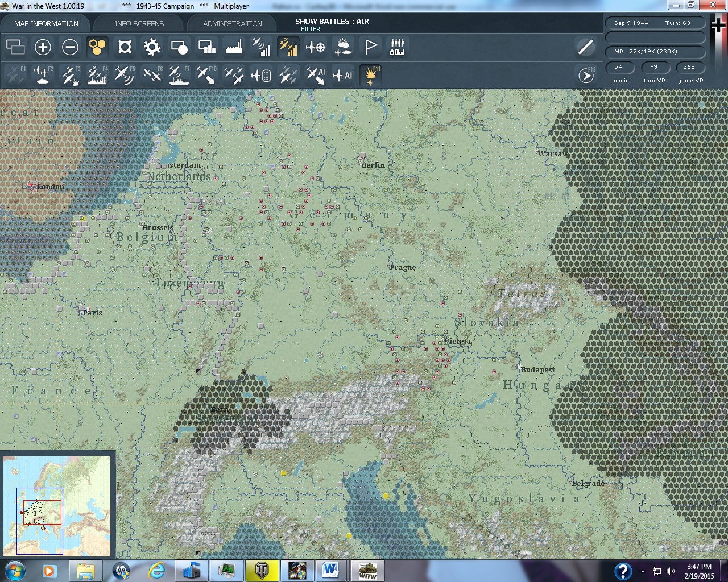Switch to the INFO SCREENS tab
728x582 pixels.
click(x=139, y=23)
